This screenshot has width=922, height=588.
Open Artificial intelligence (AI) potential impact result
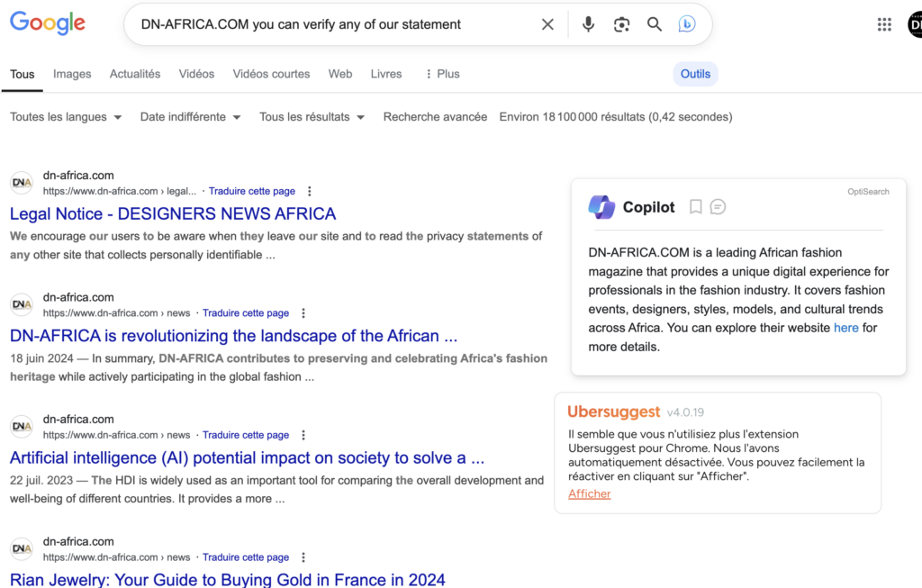click(x=247, y=458)
